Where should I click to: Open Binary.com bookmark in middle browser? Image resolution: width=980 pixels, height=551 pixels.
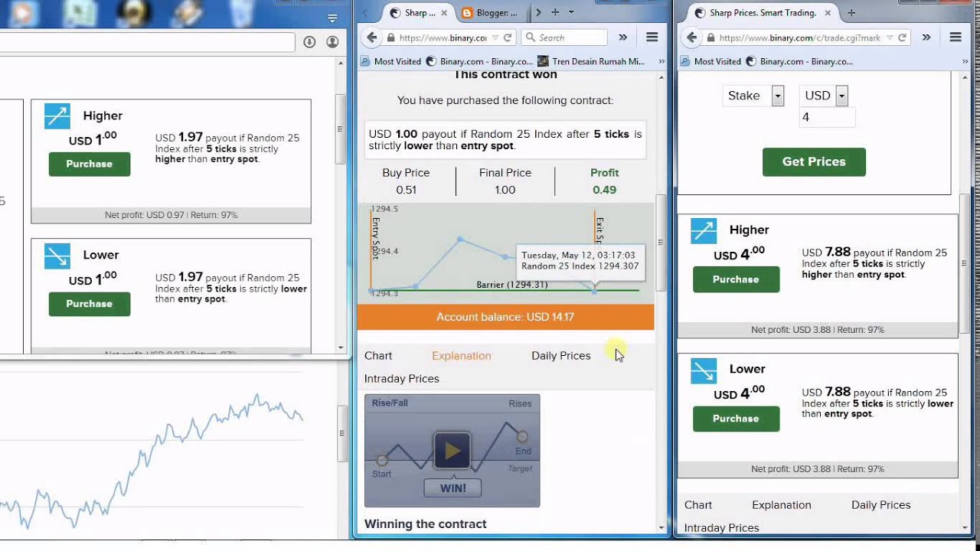pyautogui.click(x=479, y=61)
